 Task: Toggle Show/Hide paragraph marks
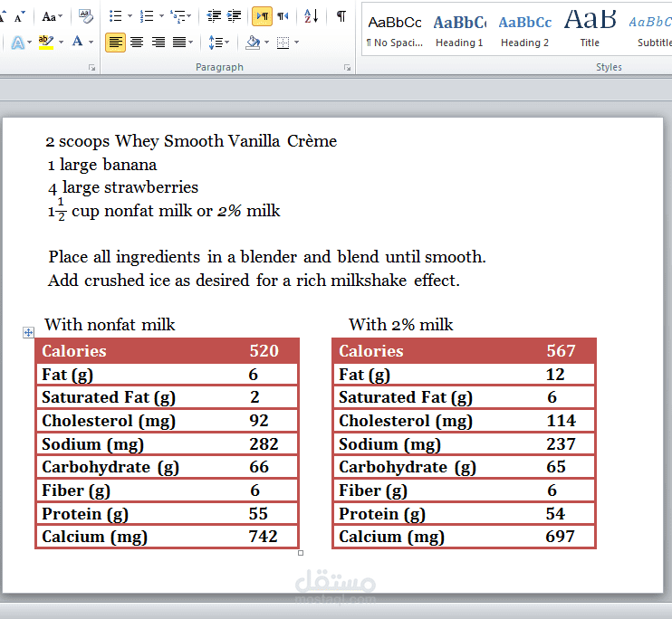pos(341,16)
